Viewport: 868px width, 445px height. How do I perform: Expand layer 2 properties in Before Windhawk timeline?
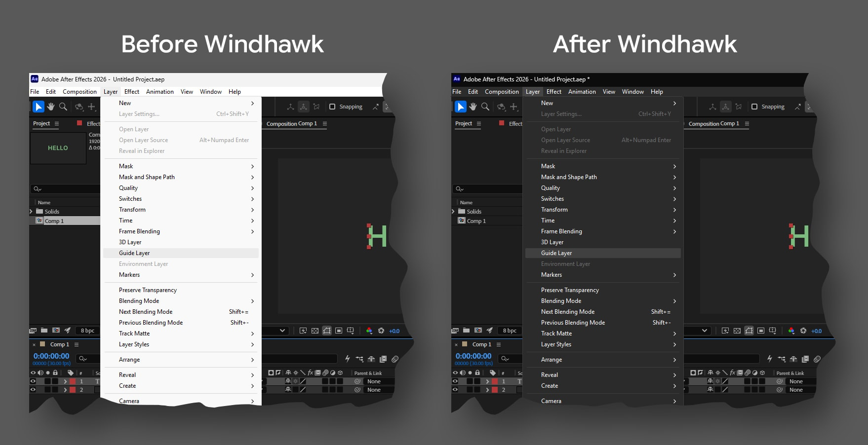[65, 390]
